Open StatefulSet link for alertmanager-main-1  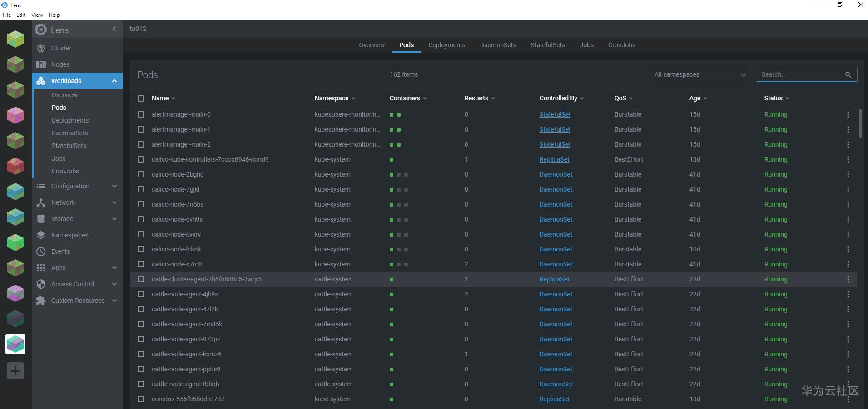tap(555, 130)
